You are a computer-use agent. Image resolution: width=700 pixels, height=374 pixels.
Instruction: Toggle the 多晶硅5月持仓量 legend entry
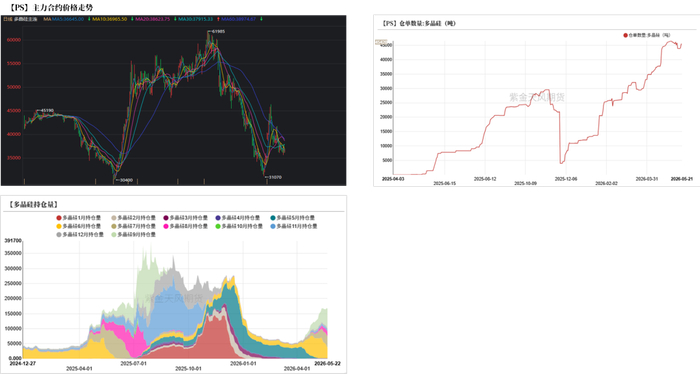(x=292, y=218)
